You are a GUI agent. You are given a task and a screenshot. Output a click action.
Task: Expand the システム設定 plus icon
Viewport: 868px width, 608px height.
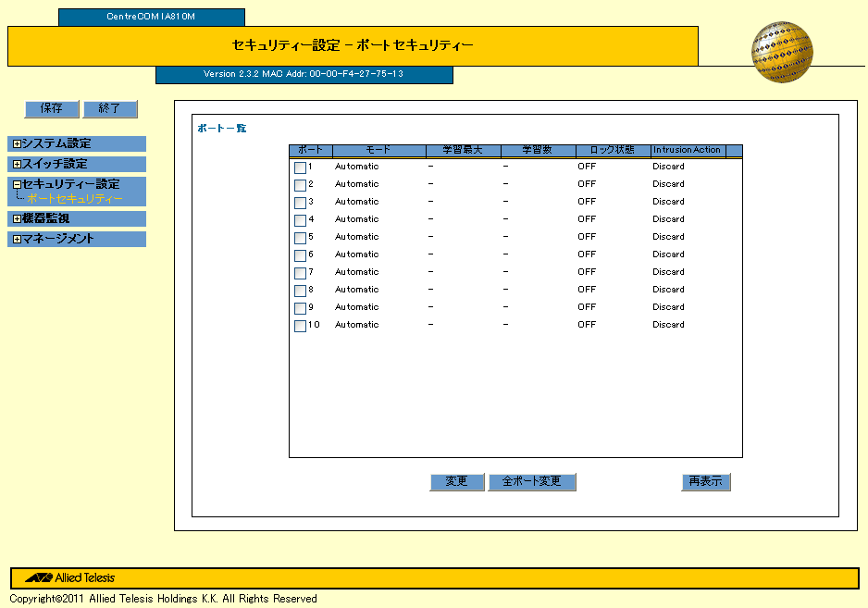coord(17,144)
